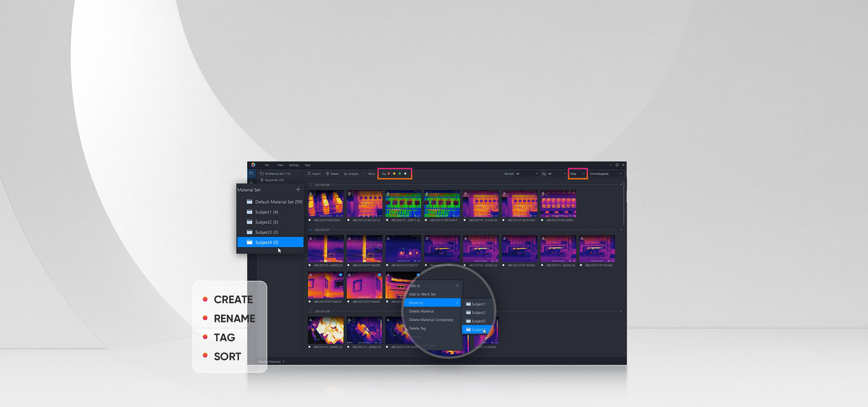The height and width of the screenshot is (407, 868).
Task: Open the Chronologically sort dropdown
Action: pos(605,174)
